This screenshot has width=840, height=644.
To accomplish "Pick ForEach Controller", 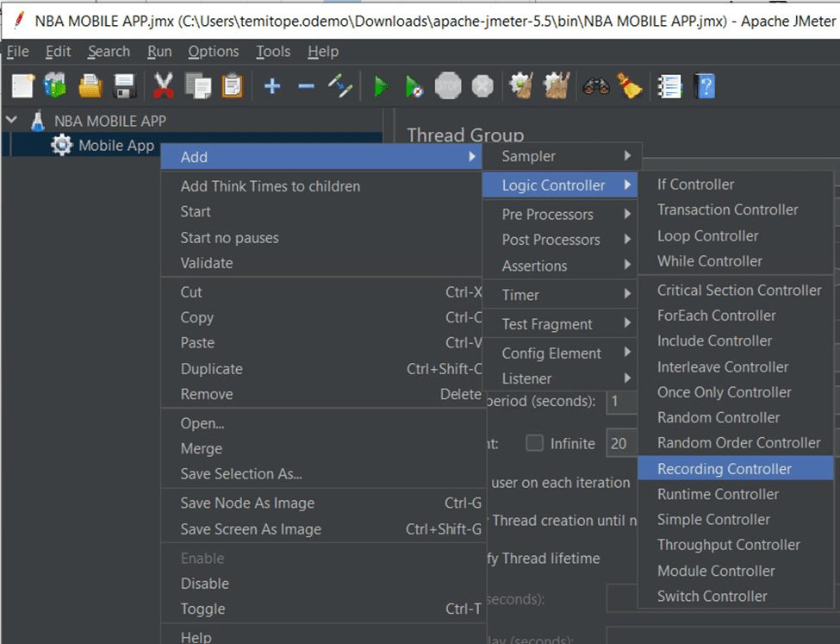I will (x=736, y=316).
